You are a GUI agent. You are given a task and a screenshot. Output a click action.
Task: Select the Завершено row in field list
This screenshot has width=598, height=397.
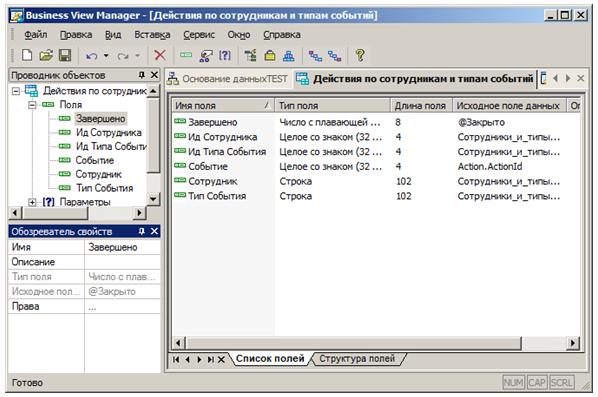click(x=376, y=122)
